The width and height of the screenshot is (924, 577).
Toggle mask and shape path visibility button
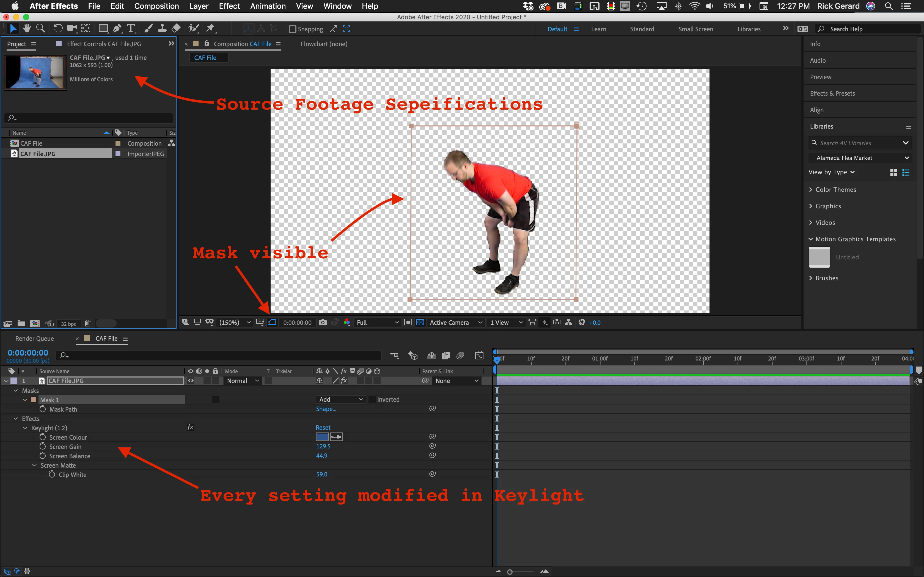click(272, 323)
